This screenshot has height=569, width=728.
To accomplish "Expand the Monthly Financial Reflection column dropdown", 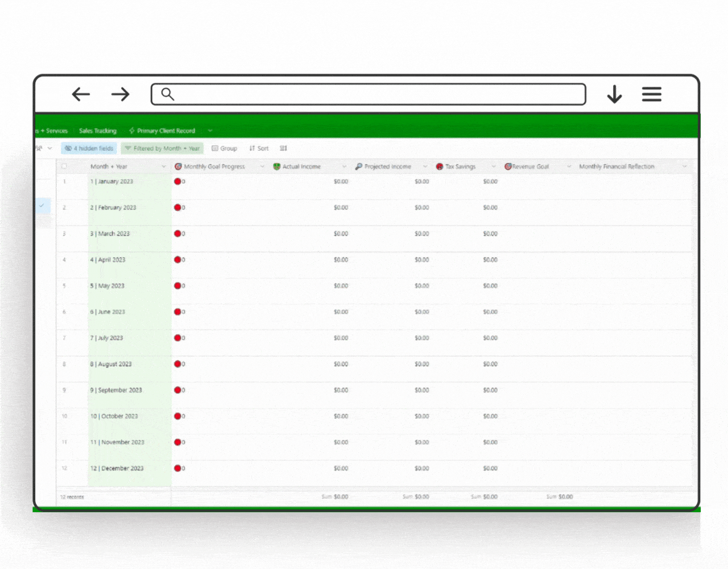I will [x=684, y=167].
